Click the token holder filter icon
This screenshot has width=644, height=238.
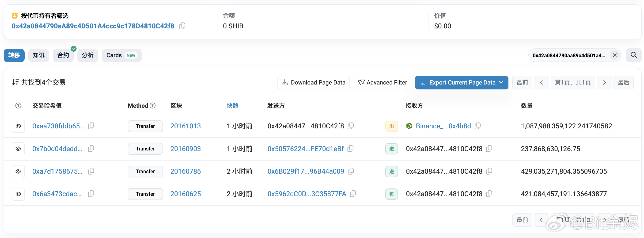click(x=15, y=15)
